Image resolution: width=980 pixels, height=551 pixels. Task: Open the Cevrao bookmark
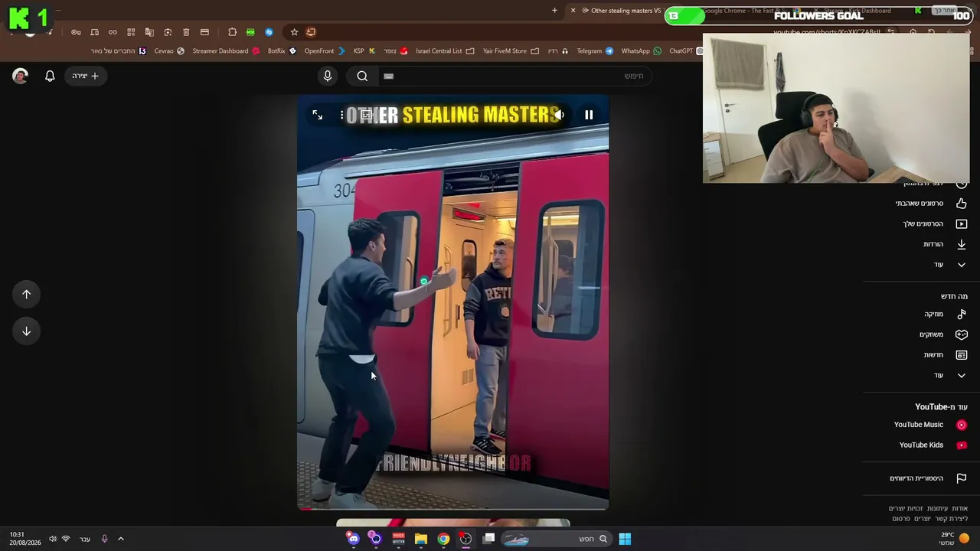click(x=169, y=51)
